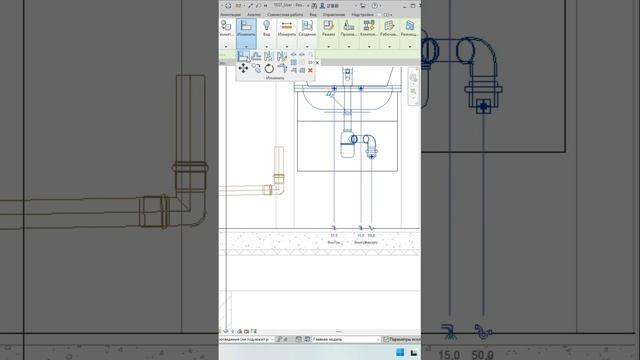Select Mirror Pick Axis tool
The width and height of the screenshot is (640, 360).
[269, 56]
